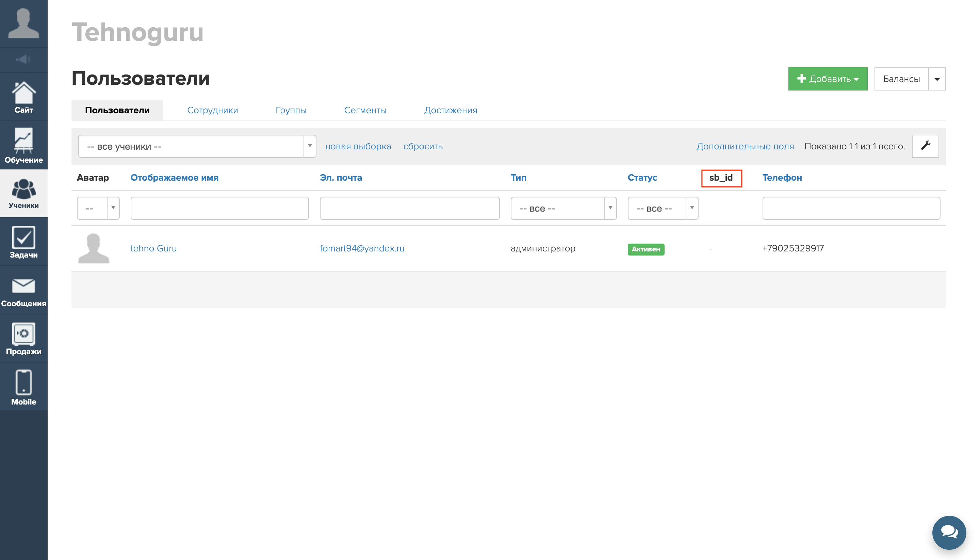
Task: Sort by Эл. почта column
Action: (341, 178)
